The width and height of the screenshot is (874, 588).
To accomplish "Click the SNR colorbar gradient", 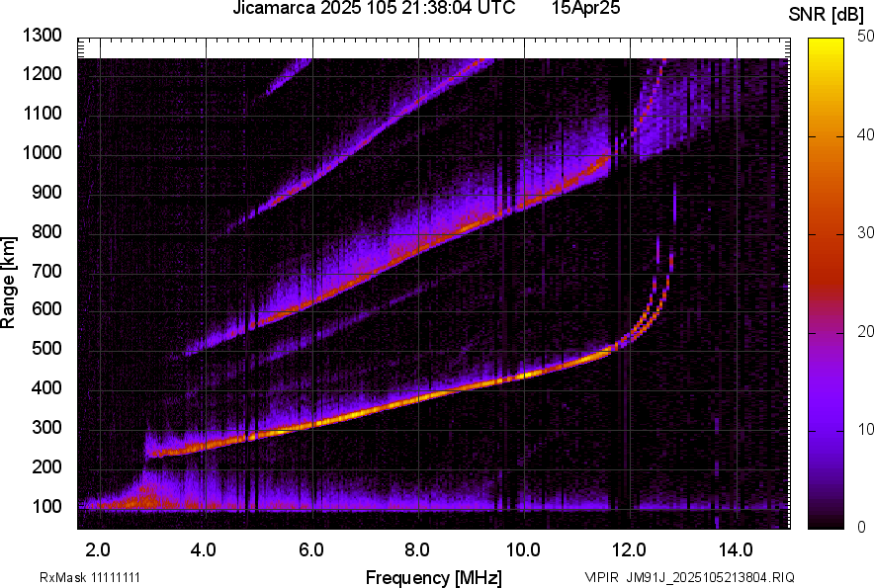I will tap(827, 284).
